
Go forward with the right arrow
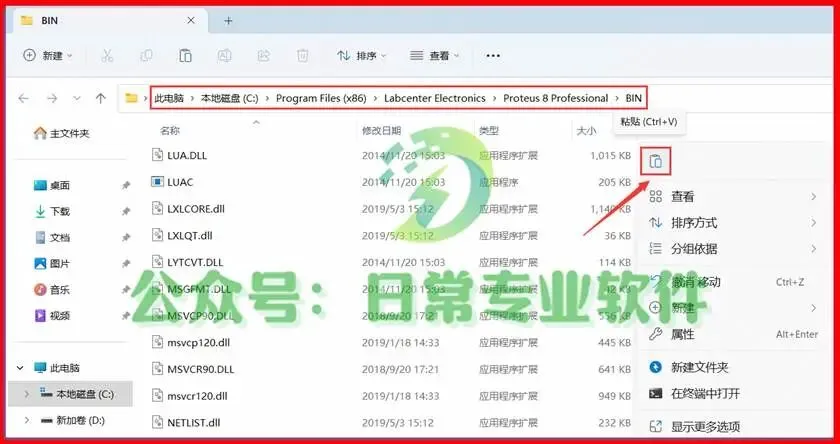(51, 99)
